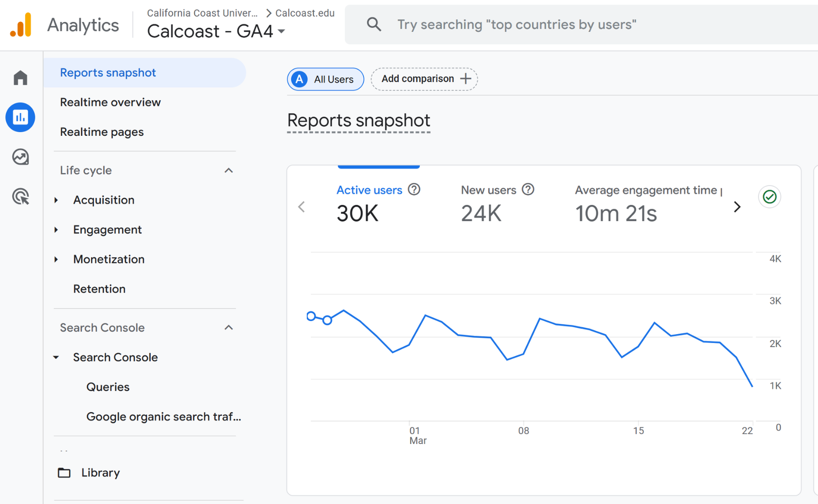Select the Reports bar chart icon
818x504 pixels.
[x=21, y=117]
